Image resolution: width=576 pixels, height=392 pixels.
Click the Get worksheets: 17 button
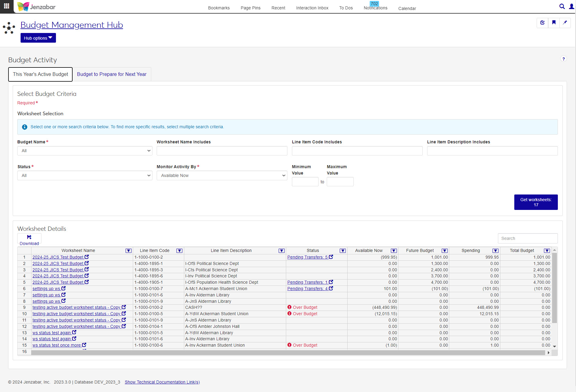tap(536, 202)
